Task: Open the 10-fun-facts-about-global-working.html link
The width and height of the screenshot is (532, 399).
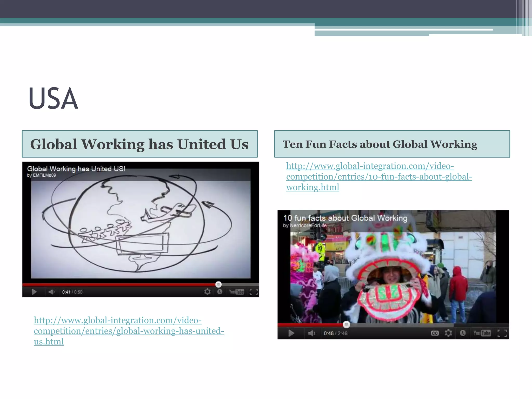Action: click(379, 177)
